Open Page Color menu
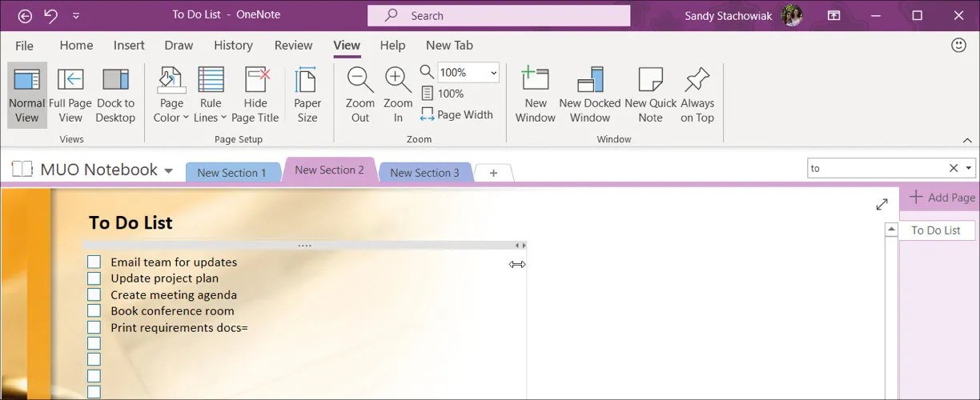Image resolution: width=980 pixels, height=400 pixels. tap(171, 95)
